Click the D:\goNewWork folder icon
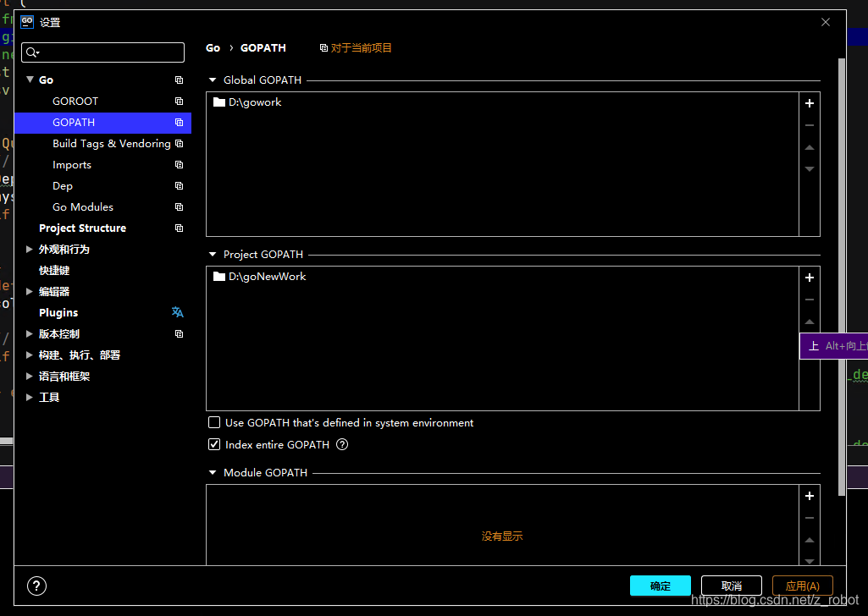868x616 pixels. coord(219,277)
